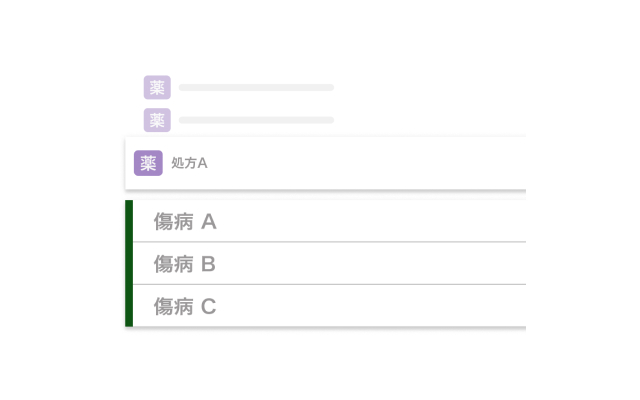The width and height of the screenshot is (640, 400).
Task: Click divider line between 傷病 B and 傷病 C
Action: coord(330,284)
